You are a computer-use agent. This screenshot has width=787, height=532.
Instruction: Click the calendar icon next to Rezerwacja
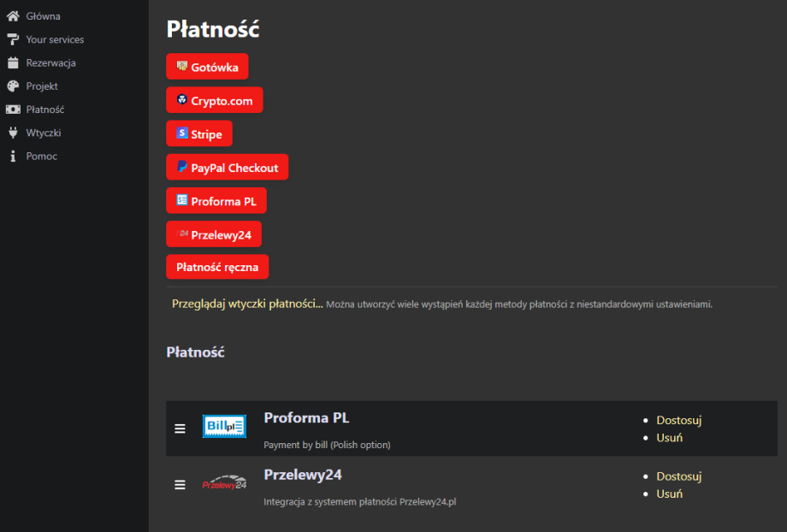(x=13, y=63)
